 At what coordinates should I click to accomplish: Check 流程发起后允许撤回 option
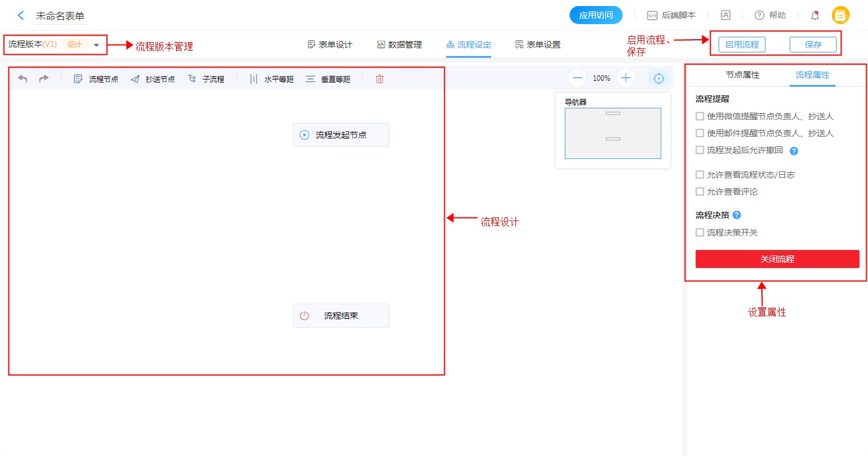[700, 150]
